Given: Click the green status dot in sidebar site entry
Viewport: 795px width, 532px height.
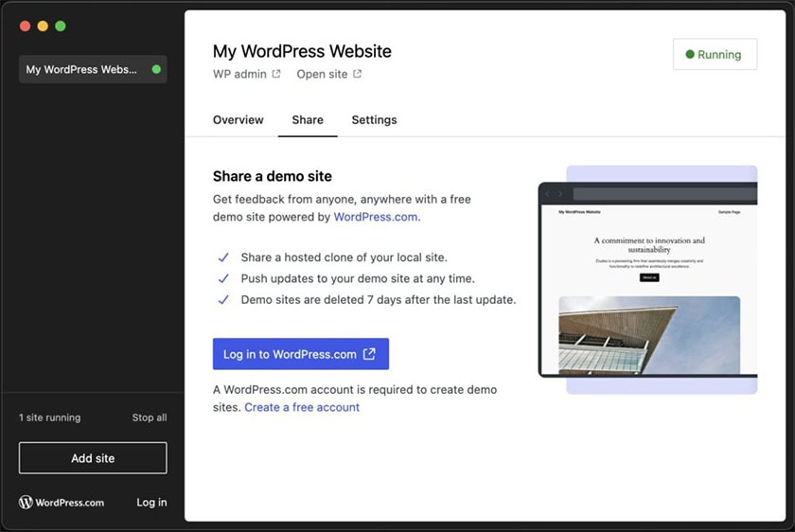Looking at the screenshot, I should click(156, 69).
